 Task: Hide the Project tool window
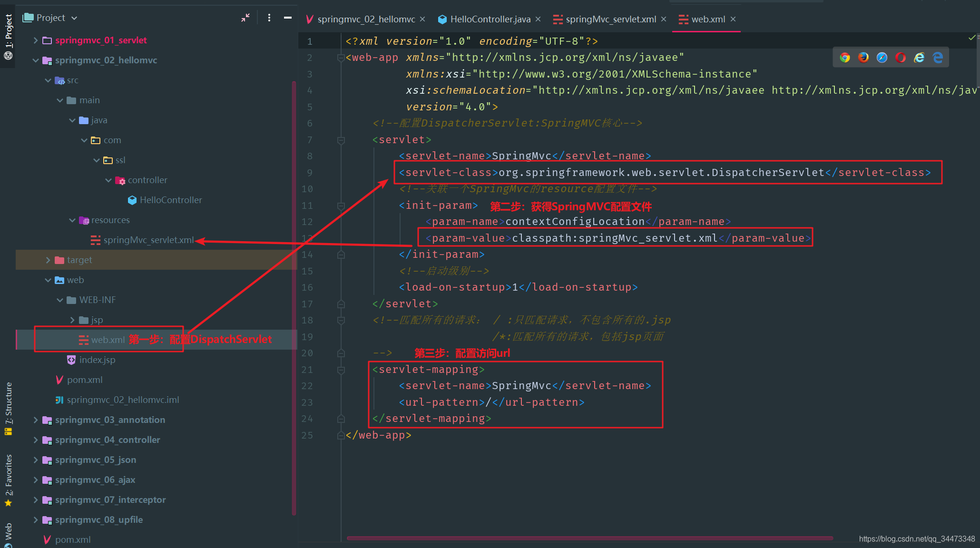coord(288,18)
